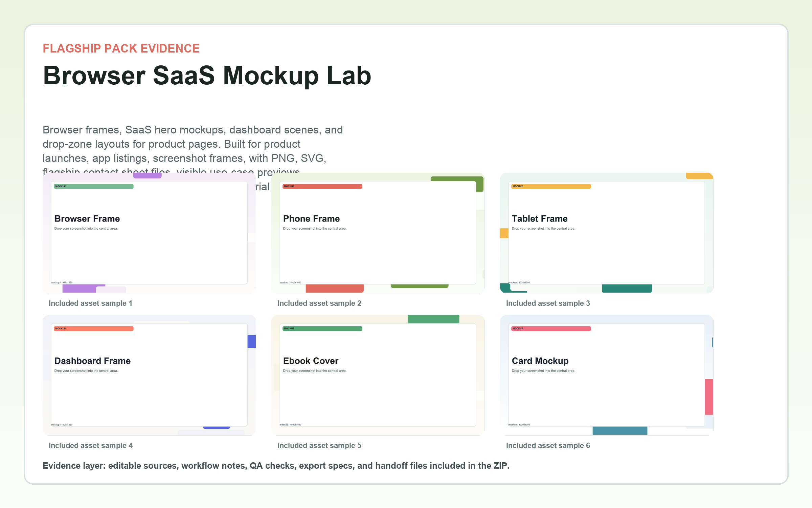
Task: Click the 'Ebook Cover' title text
Action: pos(311,361)
